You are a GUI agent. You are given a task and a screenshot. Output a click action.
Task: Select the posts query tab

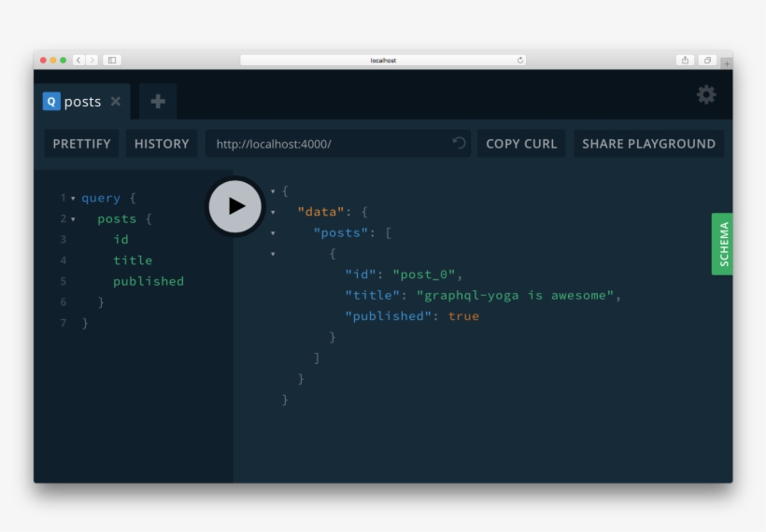click(x=82, y=102)
